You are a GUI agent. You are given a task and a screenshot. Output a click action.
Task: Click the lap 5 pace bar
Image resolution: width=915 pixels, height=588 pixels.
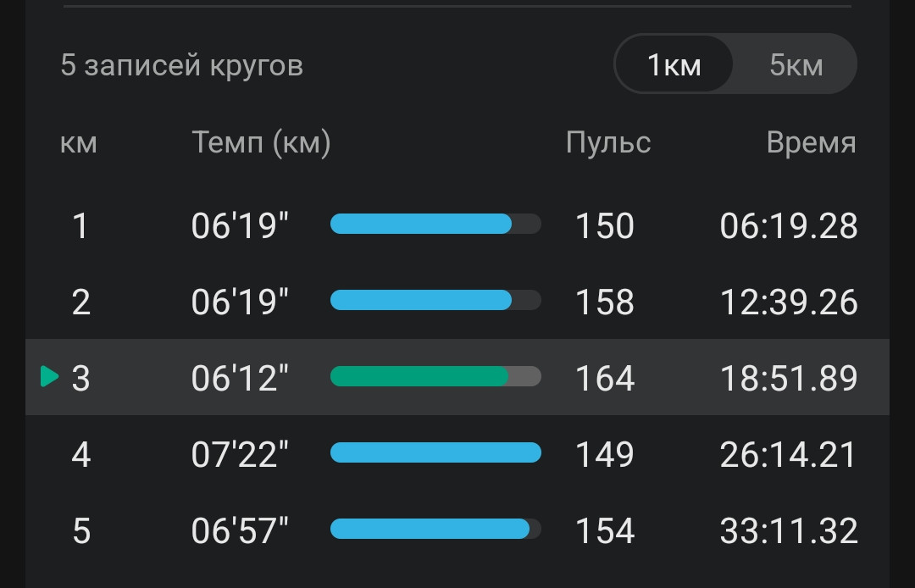click(x=435, y=529)
